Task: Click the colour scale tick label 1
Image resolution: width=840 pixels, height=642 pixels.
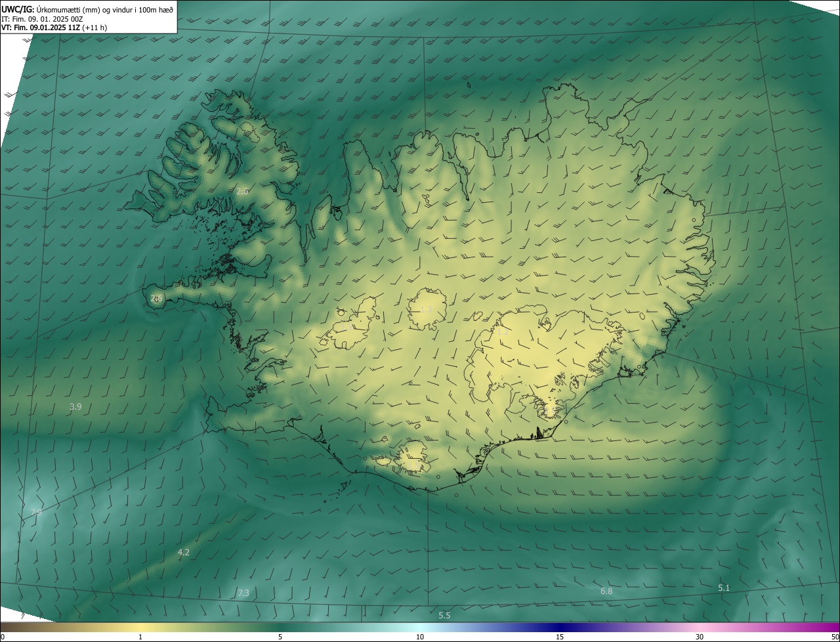Action: pyautogui.click(x=140, y=637)
